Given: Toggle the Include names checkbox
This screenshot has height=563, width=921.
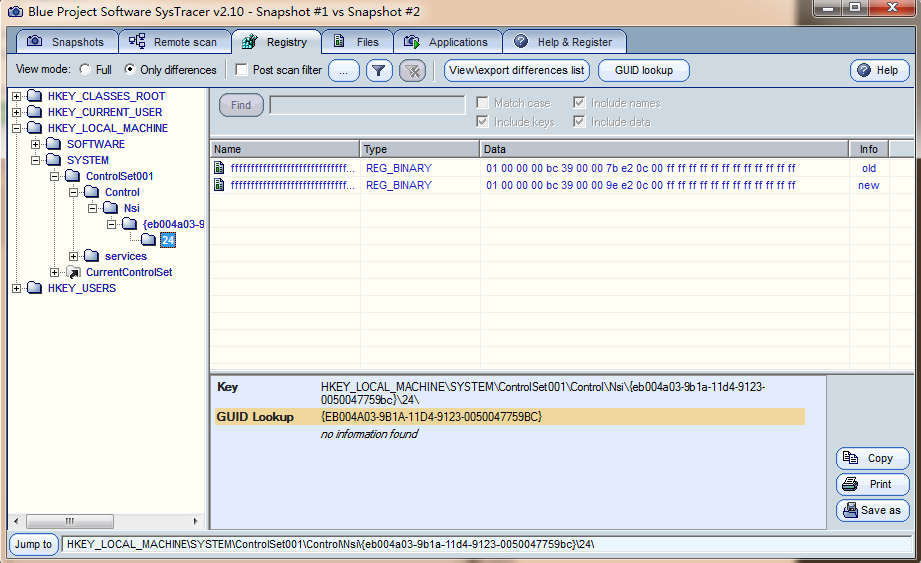Looking at the screenshot, I should coord(579,103).
